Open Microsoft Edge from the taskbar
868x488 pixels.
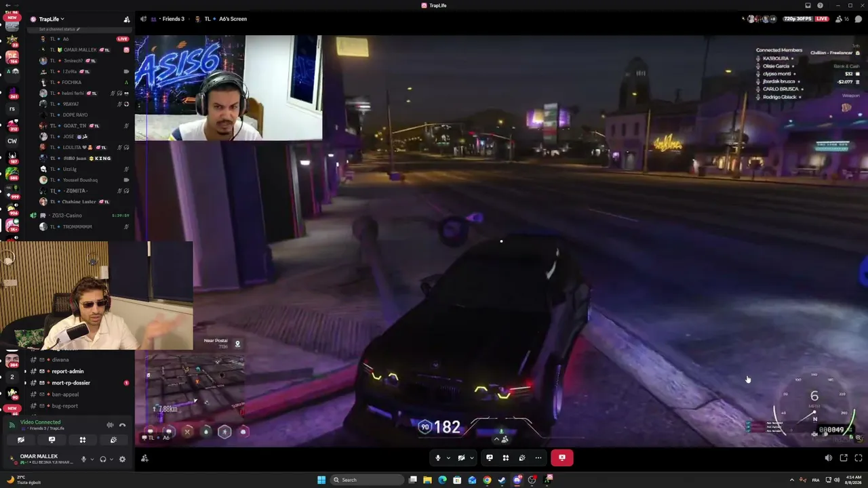click(x=442, y=480)
